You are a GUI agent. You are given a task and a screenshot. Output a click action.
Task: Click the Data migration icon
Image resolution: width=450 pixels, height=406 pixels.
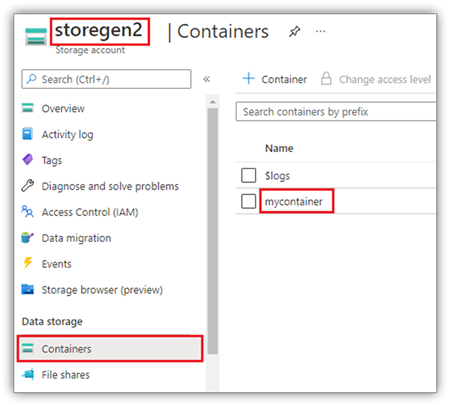click(28, 238)
